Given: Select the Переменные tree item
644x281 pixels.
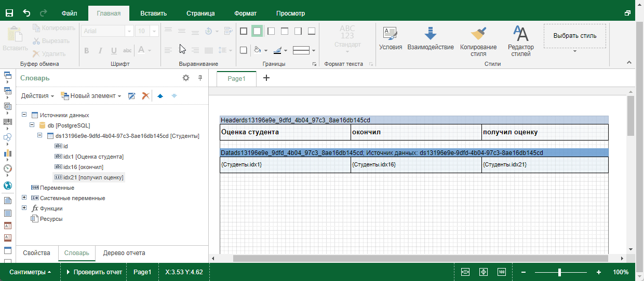Looking at the screenshot, I should tap(52, 188).
